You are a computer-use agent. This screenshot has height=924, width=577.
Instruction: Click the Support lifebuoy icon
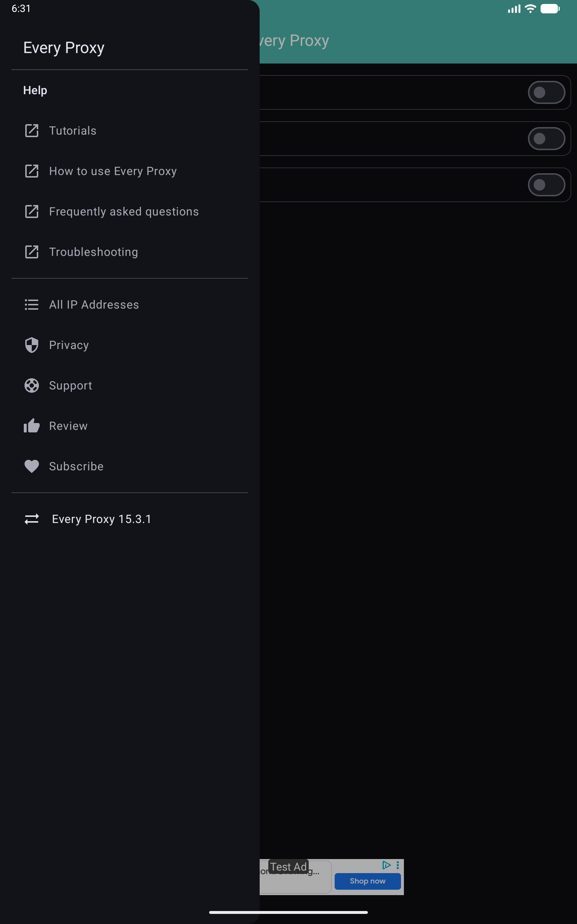(32, 385)
